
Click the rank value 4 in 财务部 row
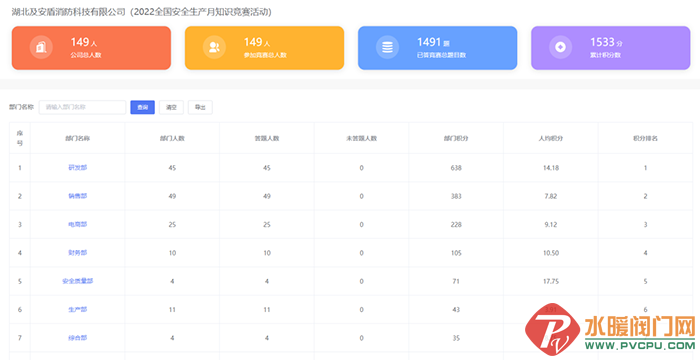[646, 253]
